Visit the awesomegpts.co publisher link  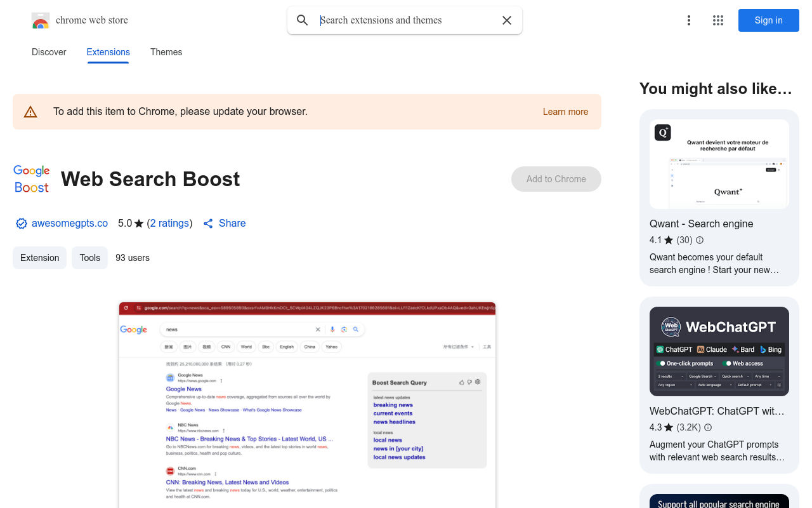point(70,224)
